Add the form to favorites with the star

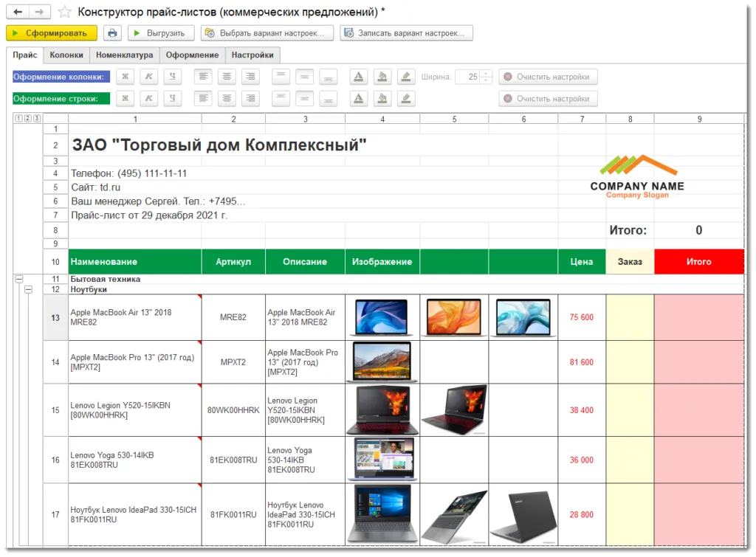click(65, 12)
